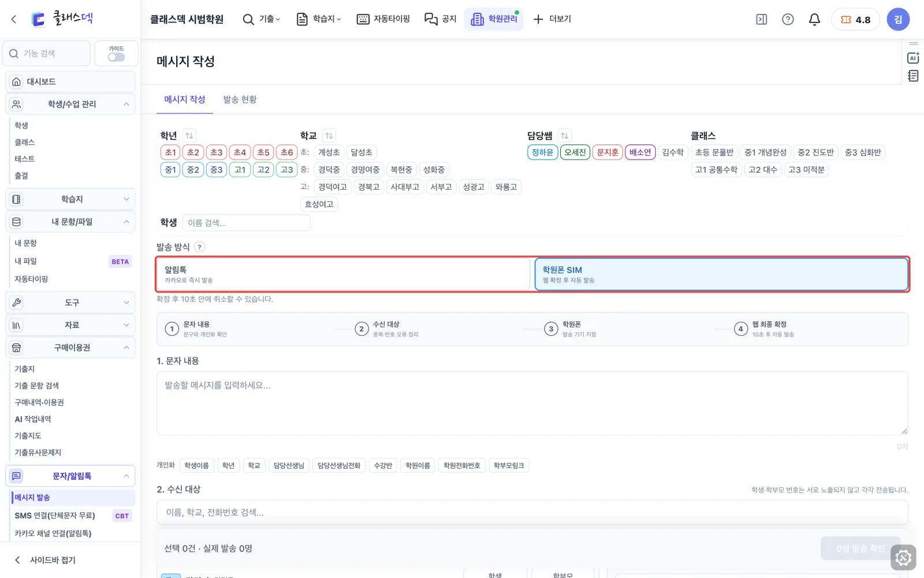Toggle the side panel layout icon

click(x=762, y=19)
